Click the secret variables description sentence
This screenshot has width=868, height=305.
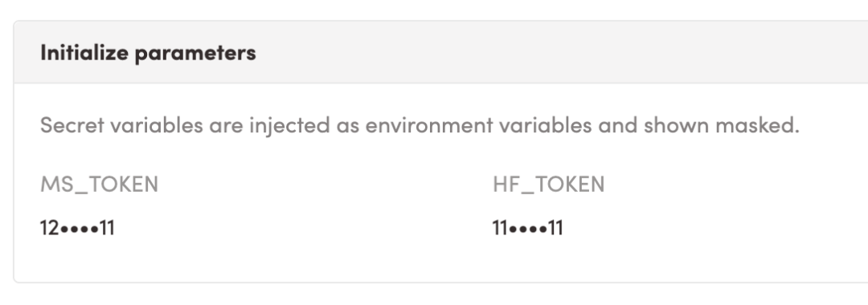tap(420, 126)
